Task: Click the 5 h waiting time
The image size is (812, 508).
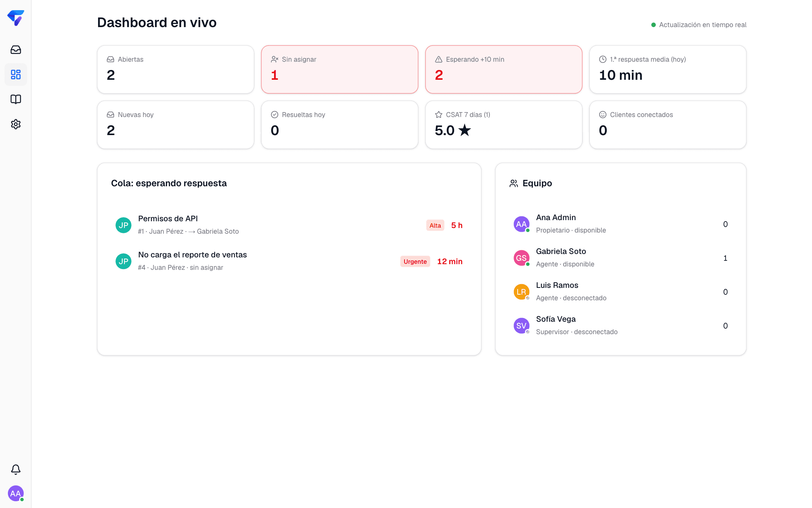Action: tap(457, 225)
